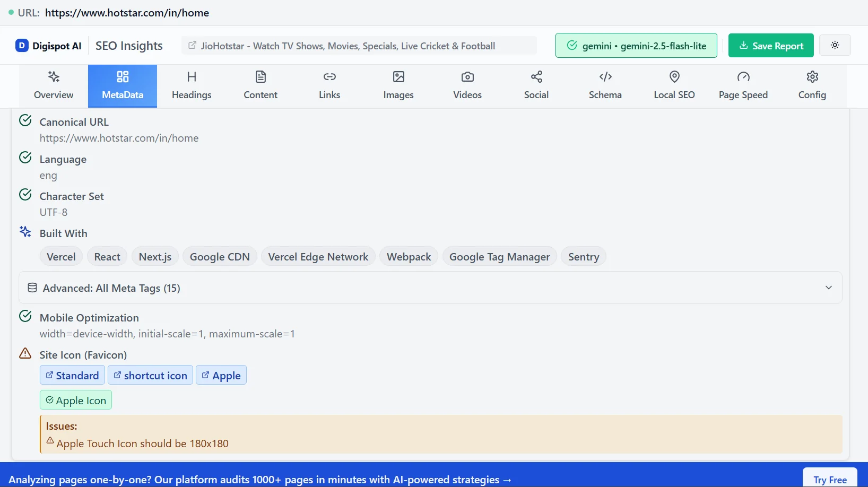Click the Canonical URL check icon
The image size is (868, 487).
[25, 120]
